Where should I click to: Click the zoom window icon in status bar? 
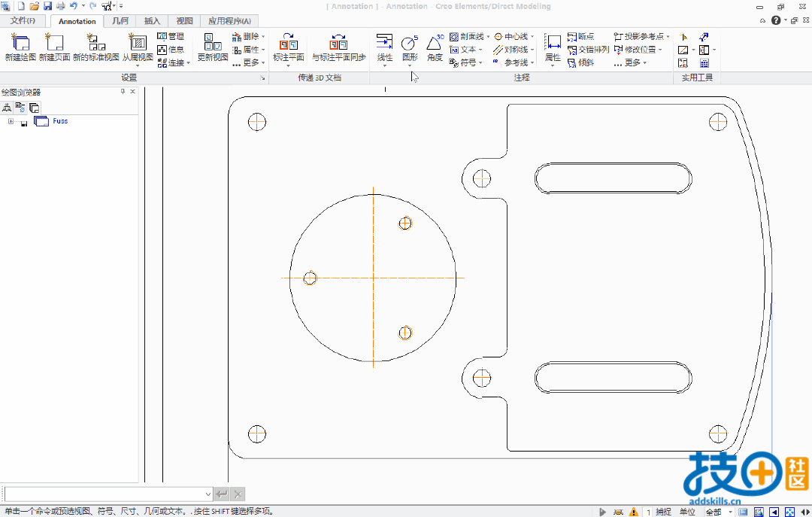(759, 512)
